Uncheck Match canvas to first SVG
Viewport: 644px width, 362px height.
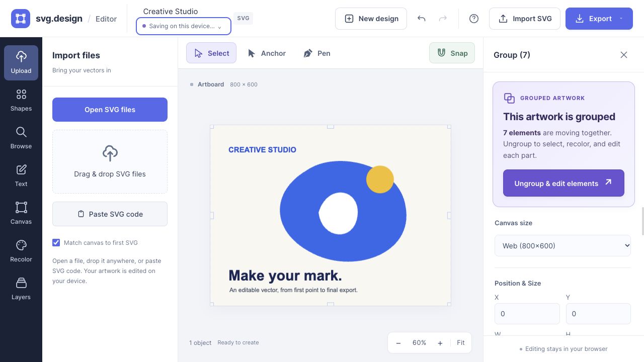pos(56,242)
